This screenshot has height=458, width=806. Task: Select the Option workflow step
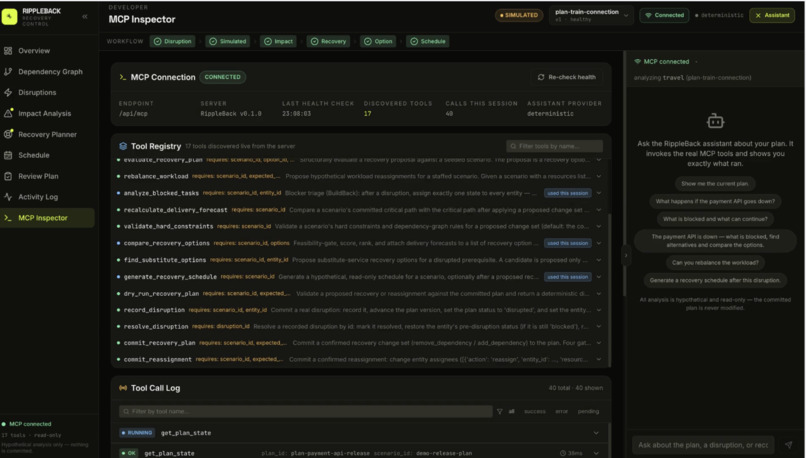coord(378,41)
